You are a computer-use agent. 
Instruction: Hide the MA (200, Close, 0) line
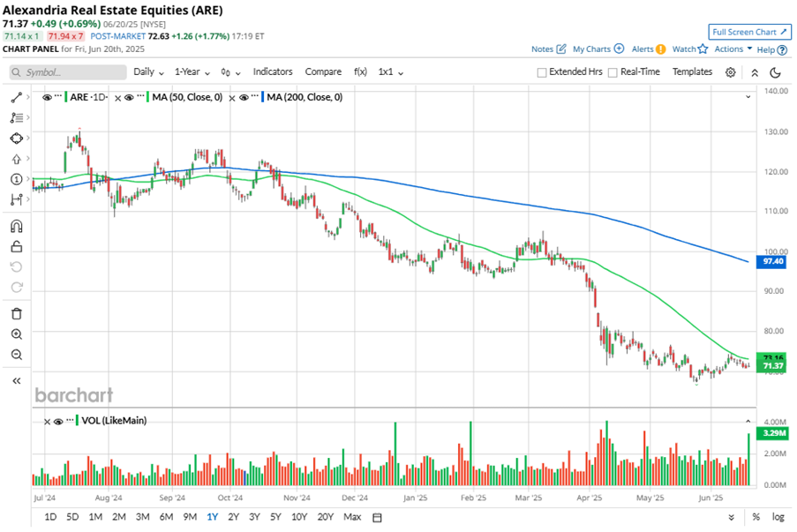(244, 98)
